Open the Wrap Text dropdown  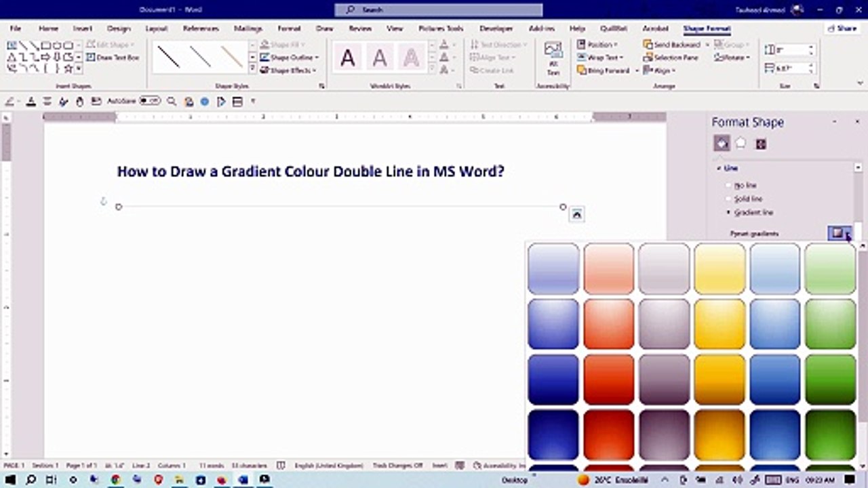click(599, 58)
